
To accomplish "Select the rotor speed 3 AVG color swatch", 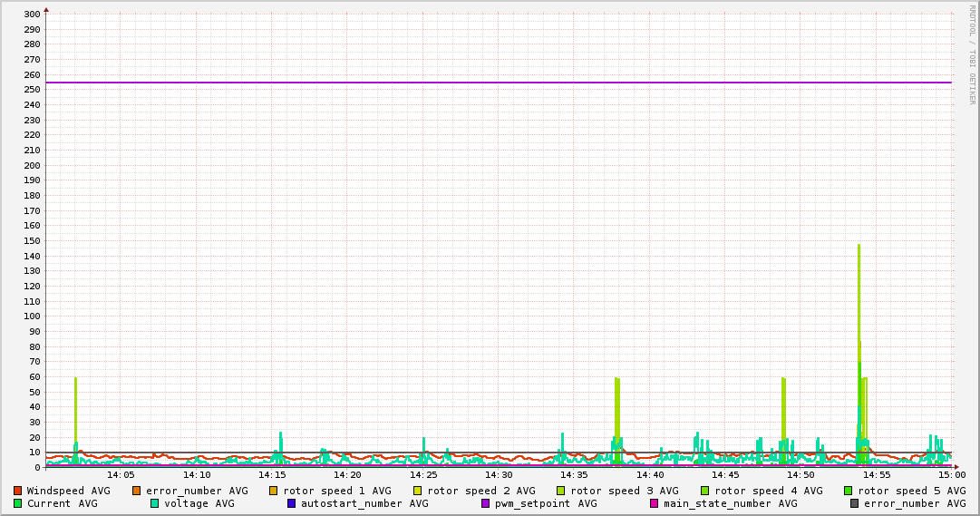I will 561,491.
